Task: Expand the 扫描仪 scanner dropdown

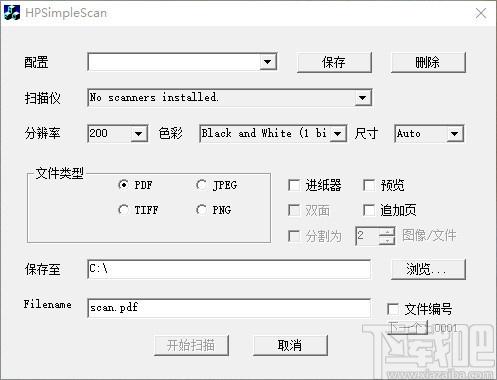Action: click(x=362, y=98)
